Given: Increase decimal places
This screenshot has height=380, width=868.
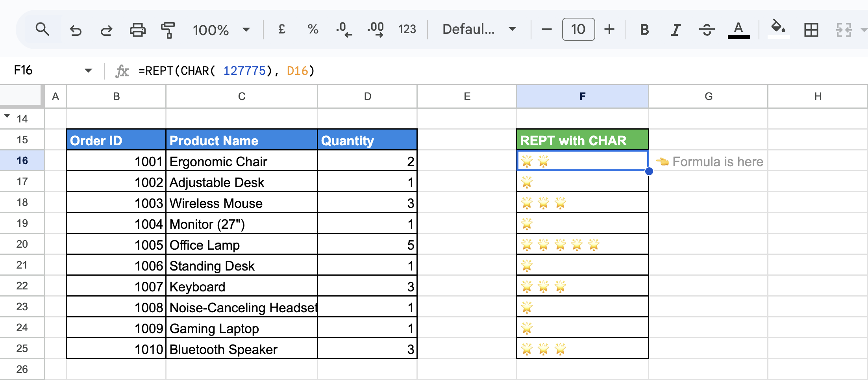Looking at the screenshot, I should click(x=376, y=30).
